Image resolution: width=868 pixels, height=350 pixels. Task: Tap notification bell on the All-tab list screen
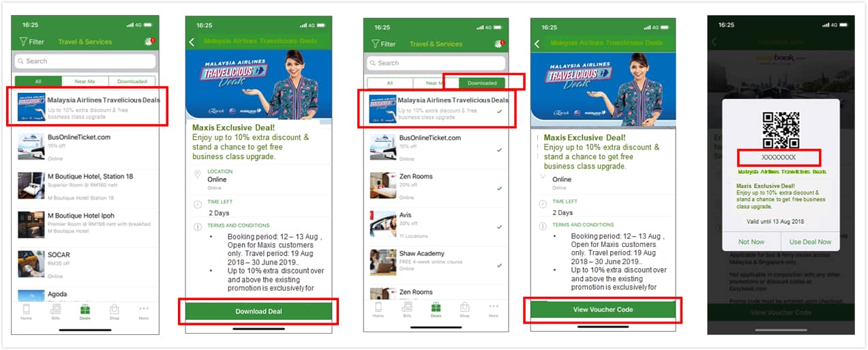click(x=149, y=42)
